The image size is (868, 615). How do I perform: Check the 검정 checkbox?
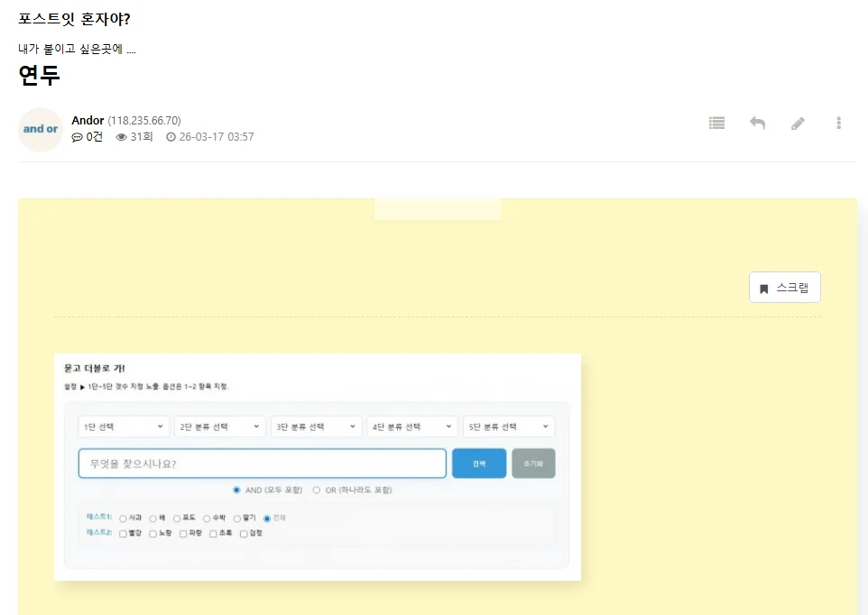243,534
